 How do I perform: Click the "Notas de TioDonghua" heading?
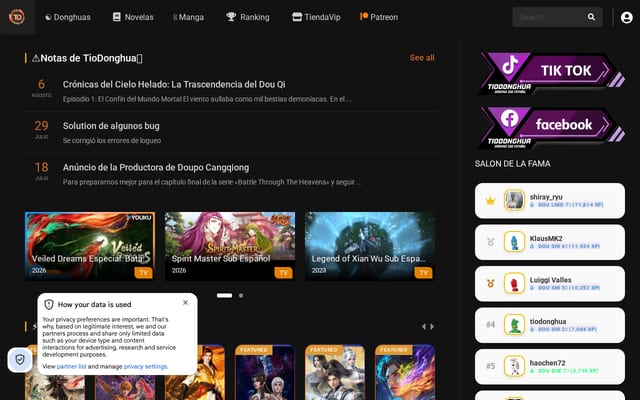point(87,58)
